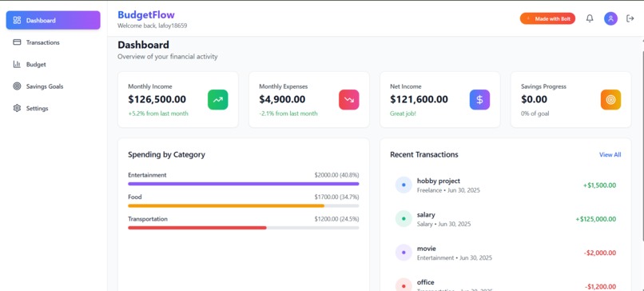Click the Made with Bolt badge
Image resolution: width=644 pixels, height=291 pixels.
(x=547, y=18)
